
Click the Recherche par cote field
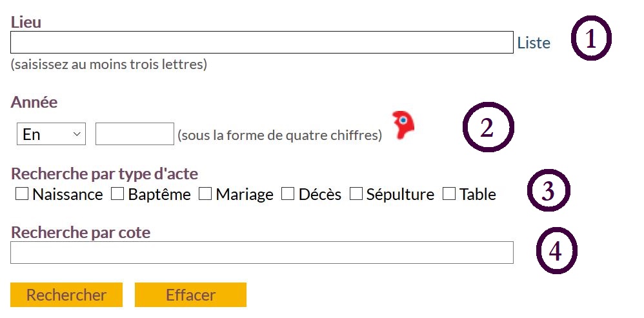[261, 252]
